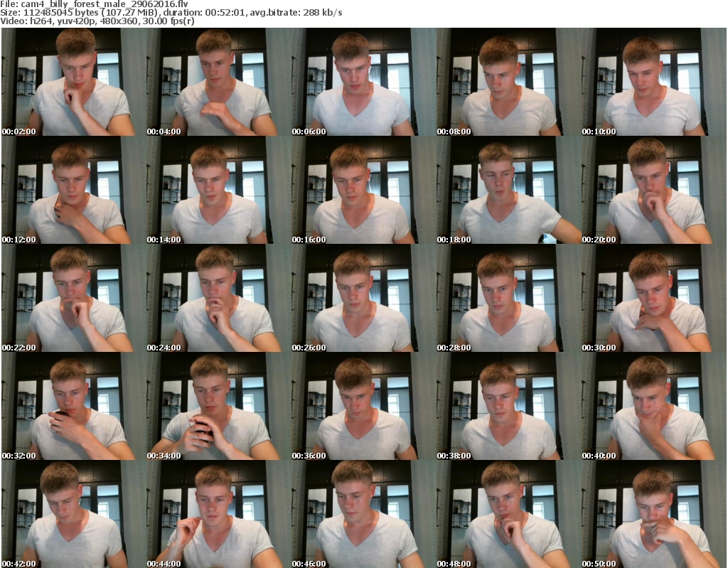Open the frame stamped 00:18:00

(x=509, y=190)
